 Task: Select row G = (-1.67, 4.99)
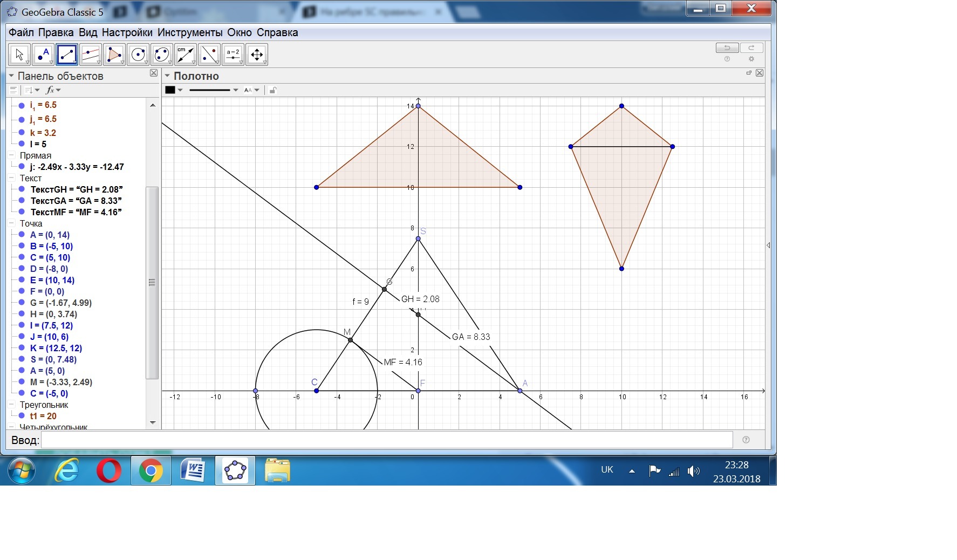tap(60, 303)
